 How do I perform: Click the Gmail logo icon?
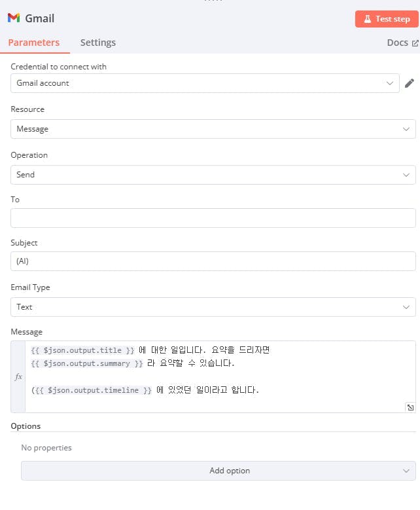pyautogui.click(x=14, y=18)
